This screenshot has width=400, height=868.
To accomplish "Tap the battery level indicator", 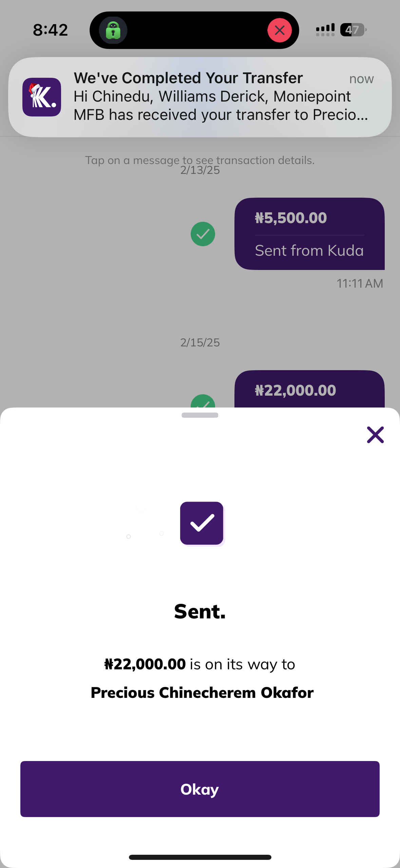I will coord(353,30).
